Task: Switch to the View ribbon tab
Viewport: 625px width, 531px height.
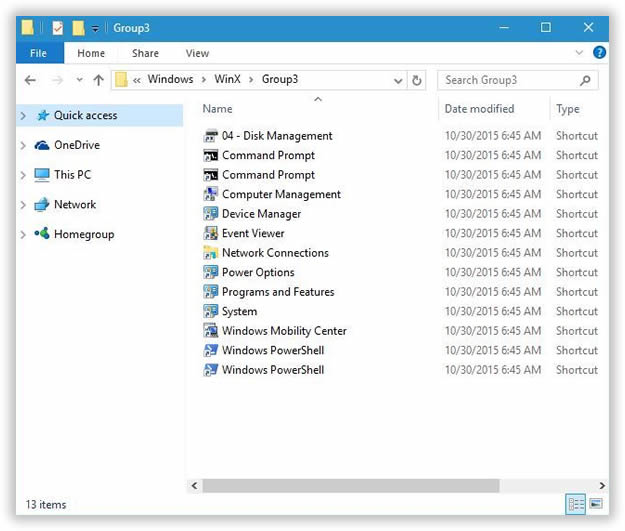Action: point(197,53)
